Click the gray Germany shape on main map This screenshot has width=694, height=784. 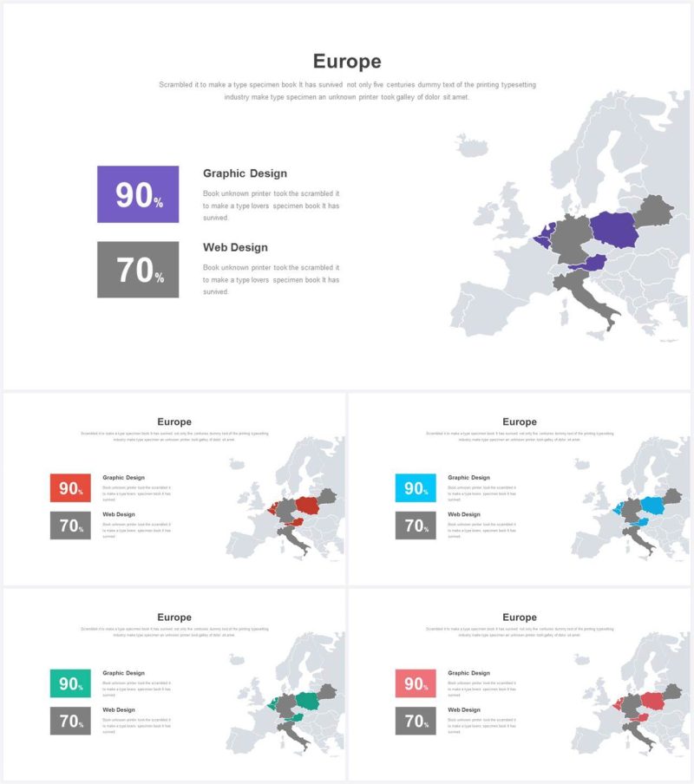[x=571, y=238]
